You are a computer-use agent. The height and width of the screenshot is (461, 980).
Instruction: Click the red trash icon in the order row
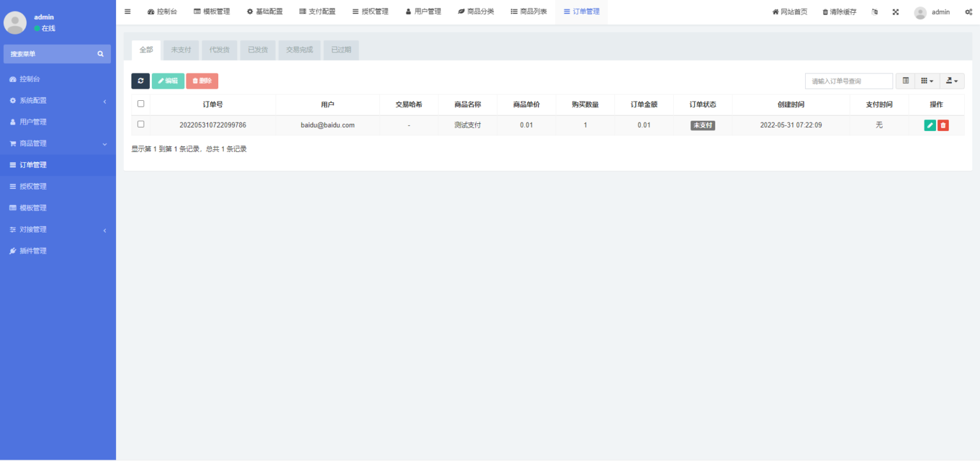coord(943,126)
